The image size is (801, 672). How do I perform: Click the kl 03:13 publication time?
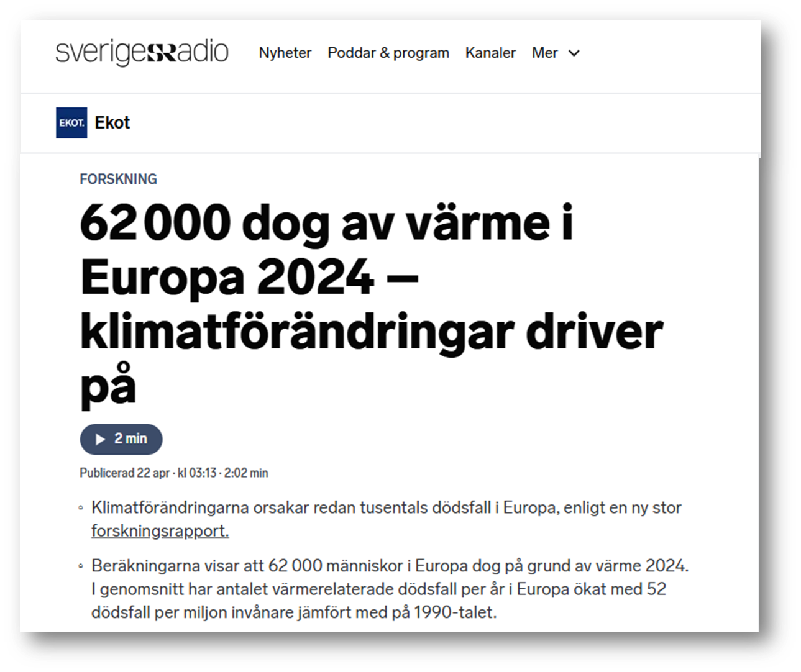coord(197,473)
